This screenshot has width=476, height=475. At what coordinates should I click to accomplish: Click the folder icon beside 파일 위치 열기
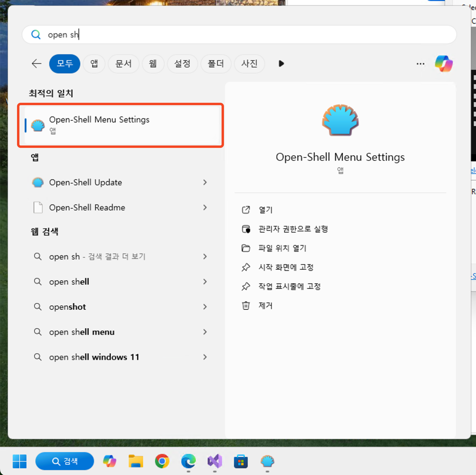click(246, 248)
